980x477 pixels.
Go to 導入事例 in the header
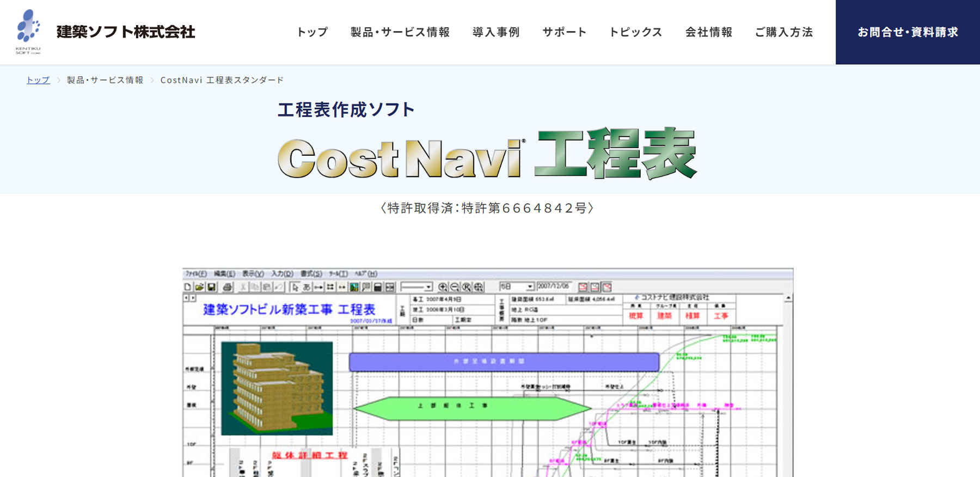(496, 32)
